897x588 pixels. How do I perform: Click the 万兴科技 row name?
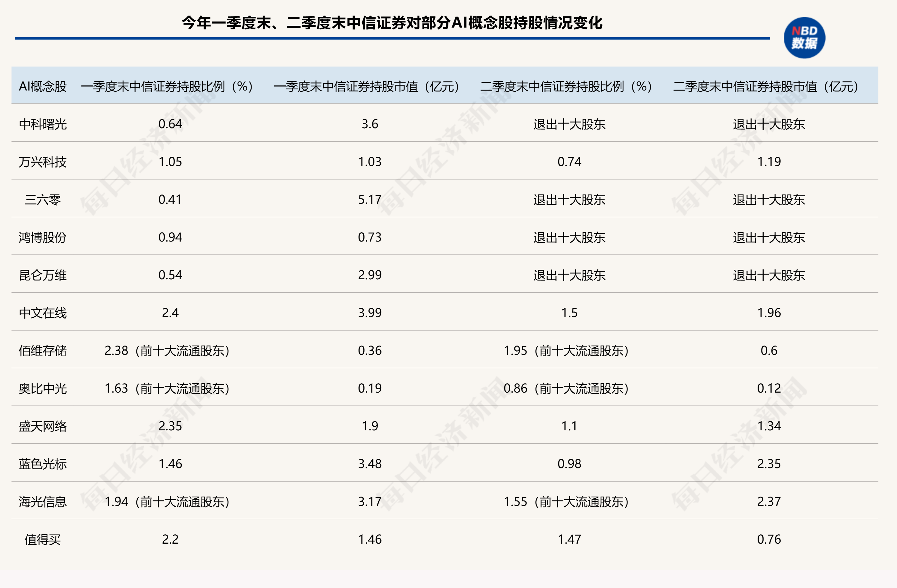[x=43, y=162]
